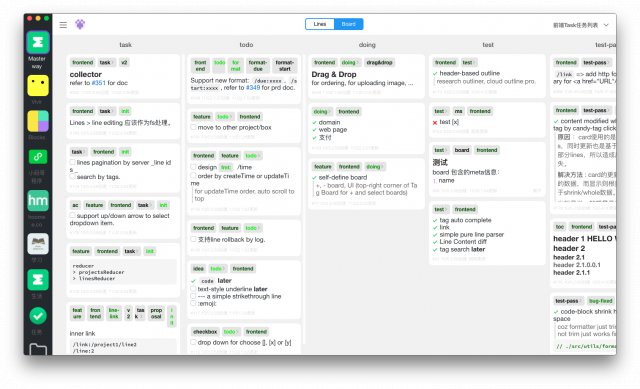Open the lower green sigma workspace icon

point(38,280)
